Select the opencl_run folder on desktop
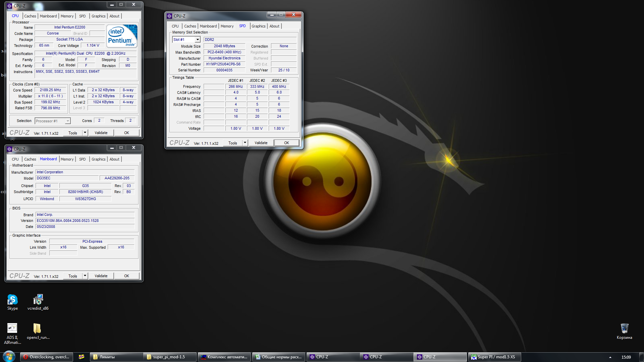This screenshot has height=362, width=644. 38,331
